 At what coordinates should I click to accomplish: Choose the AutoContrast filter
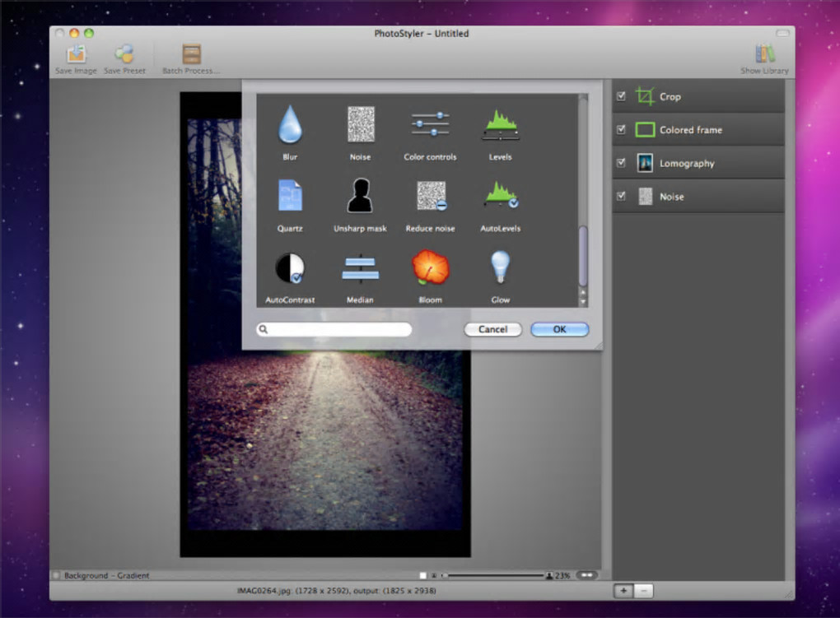click(290, 268)
